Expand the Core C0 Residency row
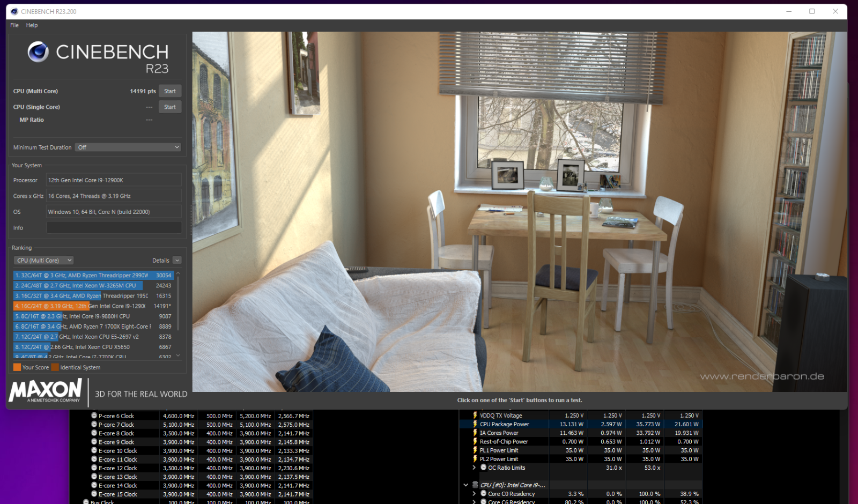The image size is (858, 504). (x=474, y=493)
